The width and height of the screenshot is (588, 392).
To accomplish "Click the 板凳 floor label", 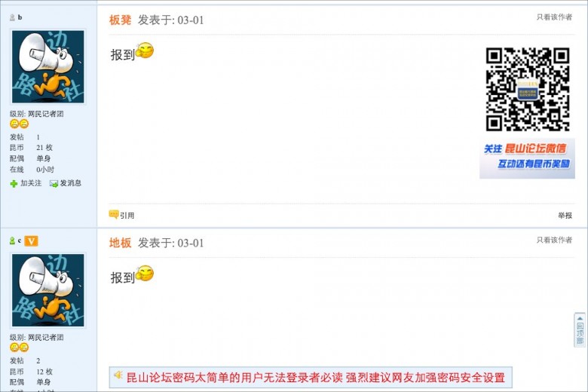I will (120, 20).
